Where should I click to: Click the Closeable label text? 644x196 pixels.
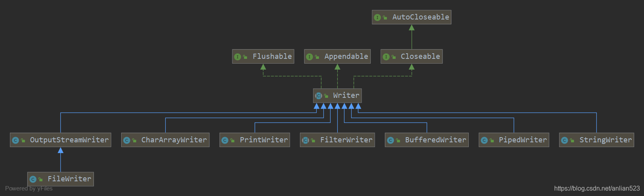coord(420,56)
